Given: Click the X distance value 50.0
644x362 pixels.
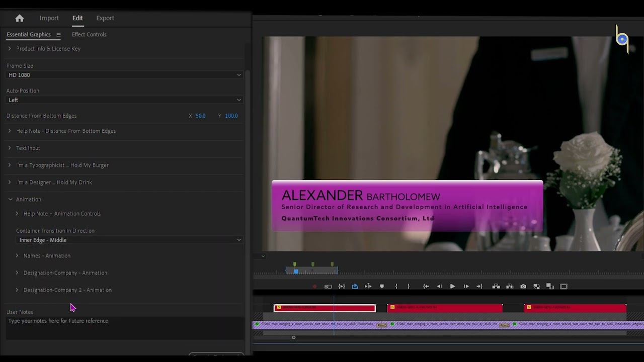Looking at the screenshot, I should (x=201, y=116).
